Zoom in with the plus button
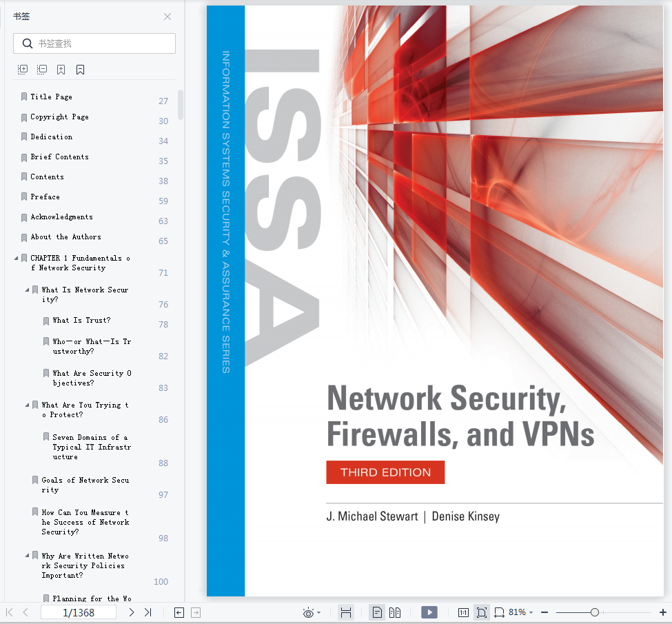Image resolution: width=672 pixels, height=624 pixels. [662, 612]
